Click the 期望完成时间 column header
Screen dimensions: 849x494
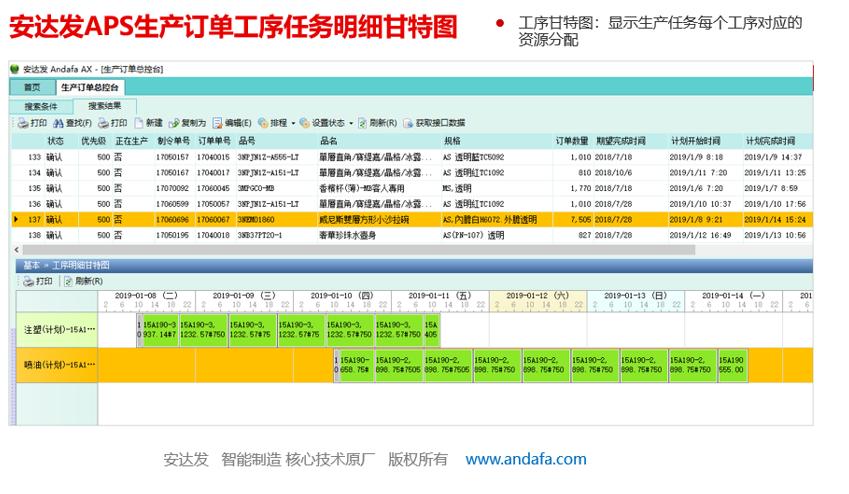pos(630,141)
